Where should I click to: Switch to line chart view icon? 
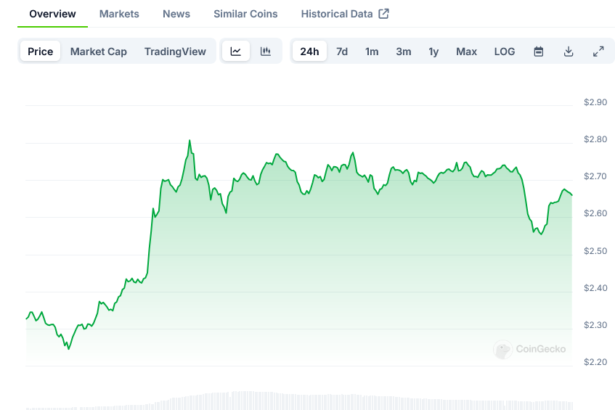(x=235, y=52)
